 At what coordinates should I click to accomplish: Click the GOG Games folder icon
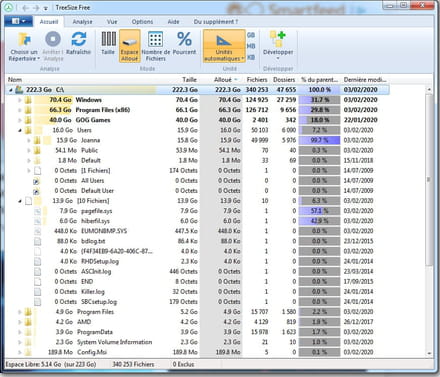pos(28,120)
